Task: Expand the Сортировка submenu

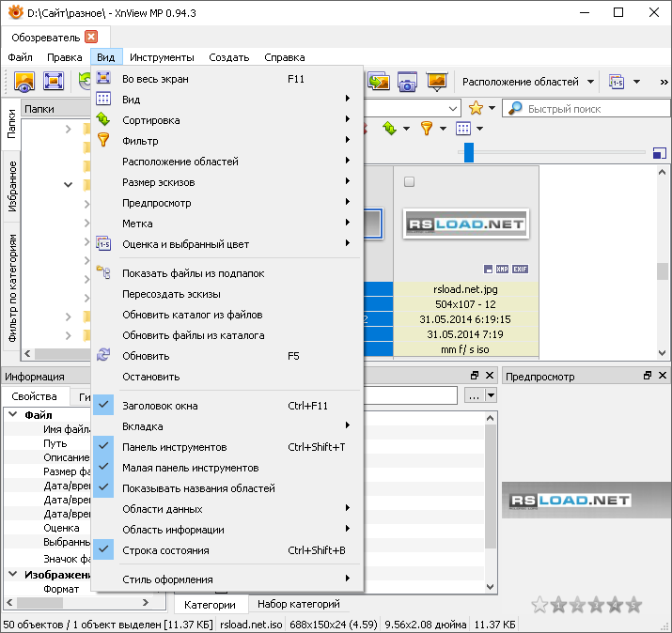Action: coord(150,120)
